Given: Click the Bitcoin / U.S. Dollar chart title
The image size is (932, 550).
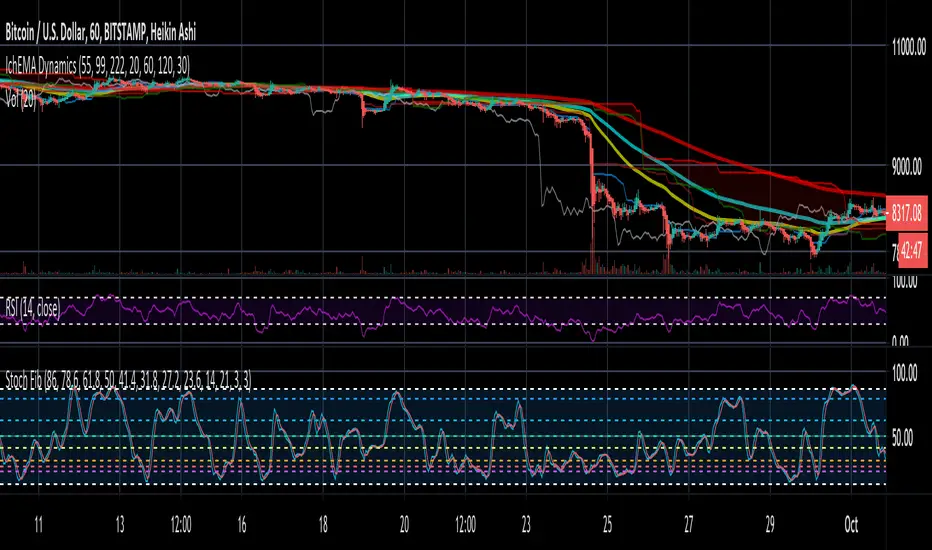Looking at the screenshot, I should 100,33.
